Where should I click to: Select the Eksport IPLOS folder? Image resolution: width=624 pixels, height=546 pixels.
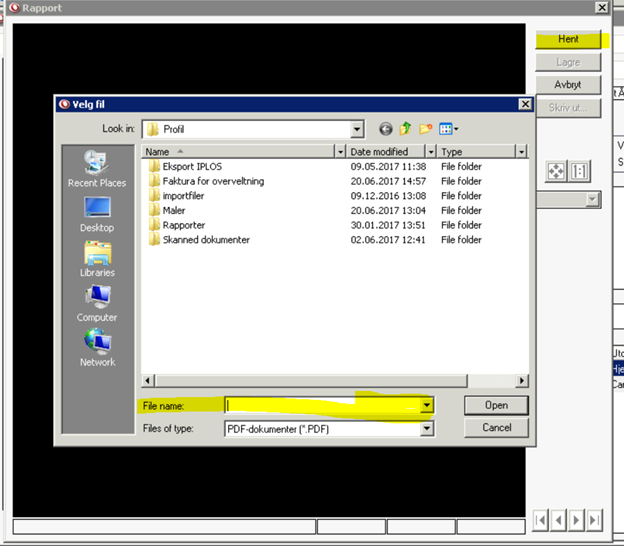189,167
